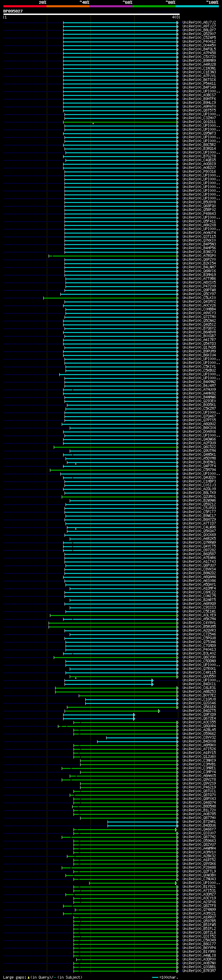Viewport: 222px width, 980px height.
Task: Choose the UniRef100_B4DXI1 entry
Action: tap(199, 684)
